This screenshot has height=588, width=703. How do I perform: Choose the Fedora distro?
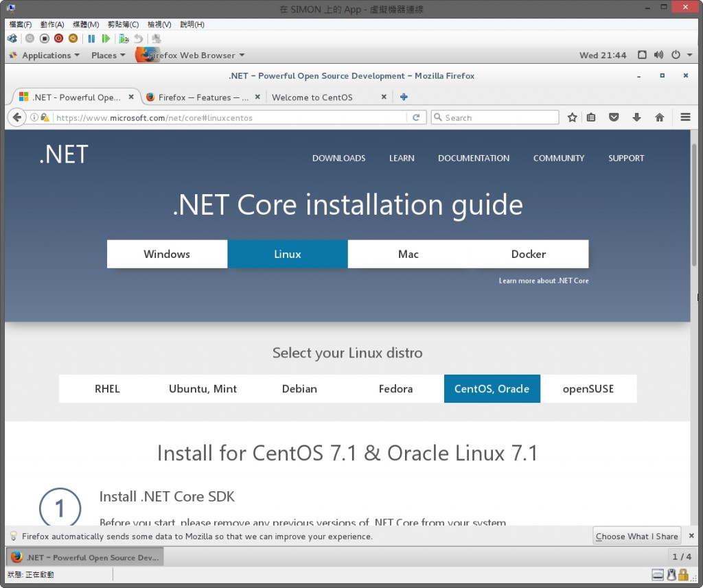click(396, 388)
